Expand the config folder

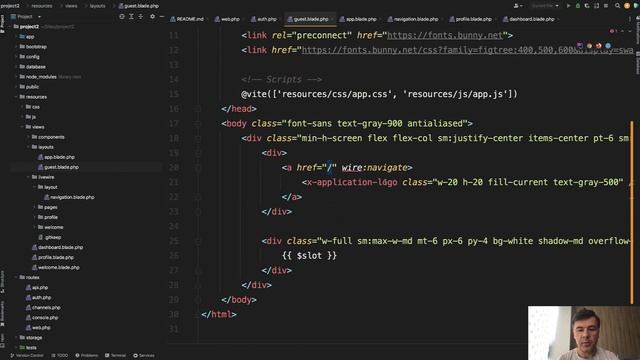click(17, 57)
